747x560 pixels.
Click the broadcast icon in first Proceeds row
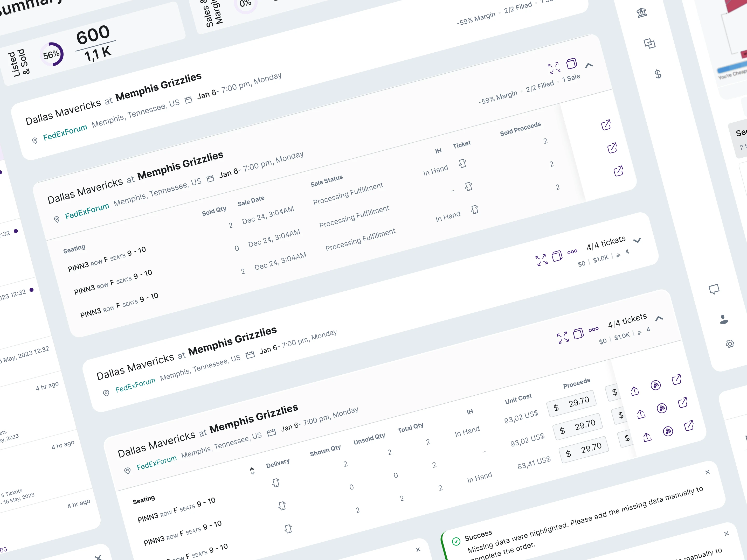click(655, 385)
